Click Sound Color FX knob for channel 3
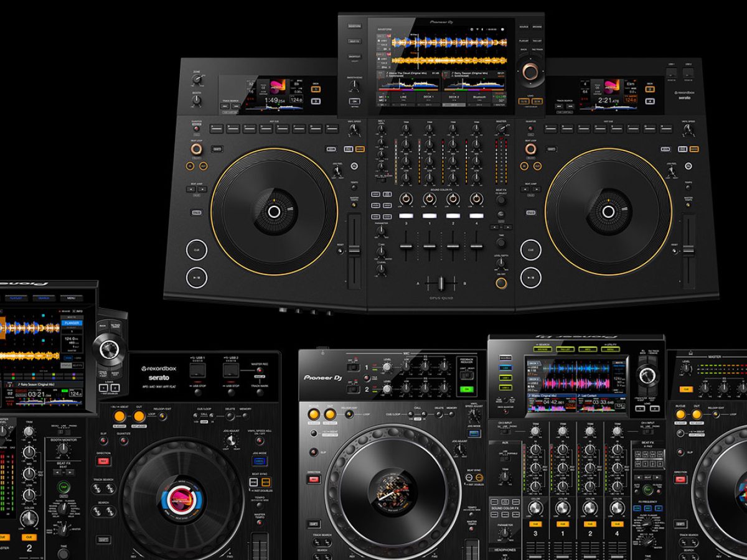This screenshot has height=560, width=747. pos(406,199)
